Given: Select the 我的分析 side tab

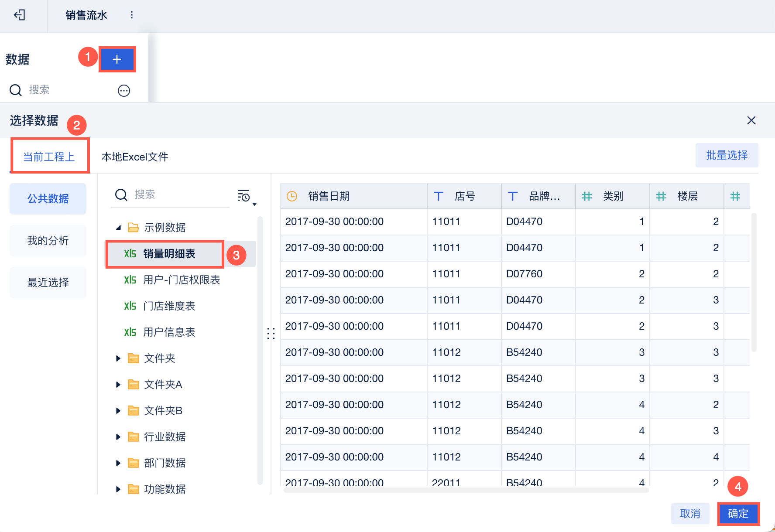Looking at the screenshot, I should pyautogui.click(x=48, y=241).
